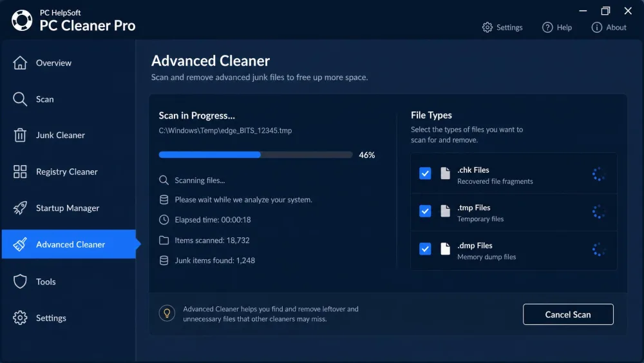Select Advanced Cleaner in the sidebar
The width and height of the screenshot is (644, 363).
(69, 244)
